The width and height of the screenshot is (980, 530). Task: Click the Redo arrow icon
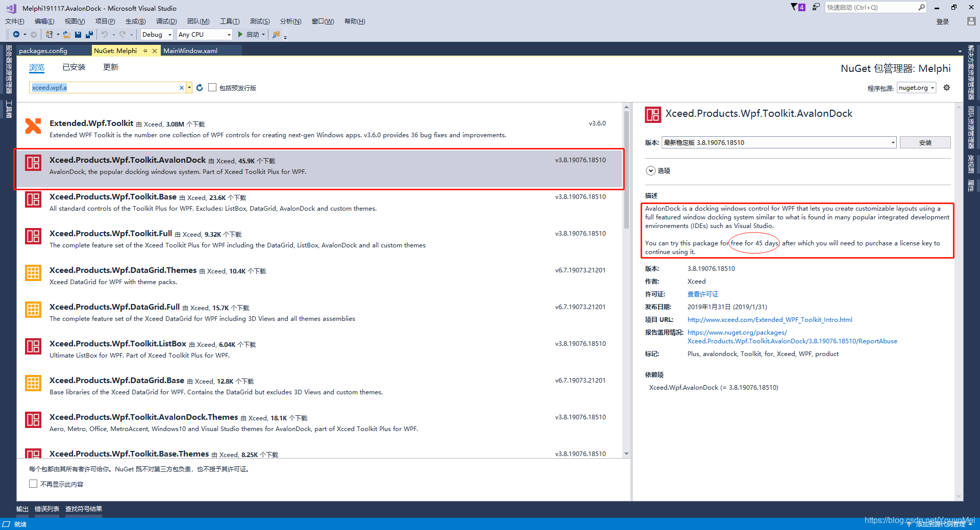pos(122,34)
